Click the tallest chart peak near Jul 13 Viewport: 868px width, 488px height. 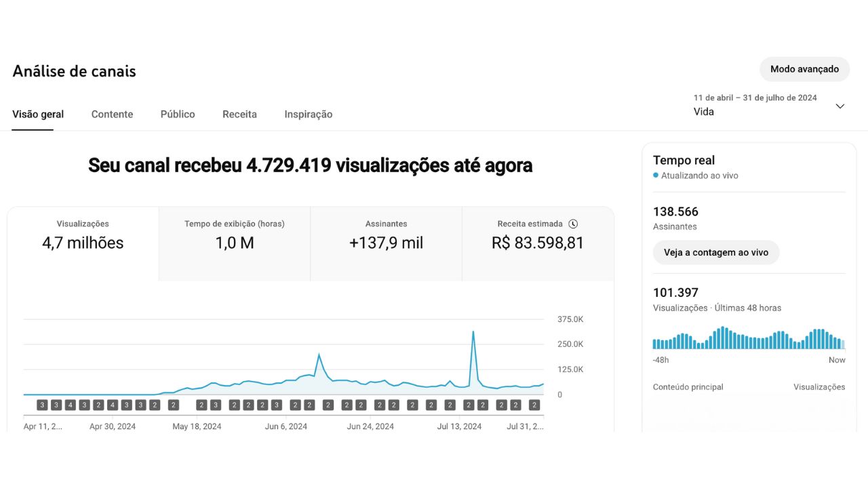point(473,332)
